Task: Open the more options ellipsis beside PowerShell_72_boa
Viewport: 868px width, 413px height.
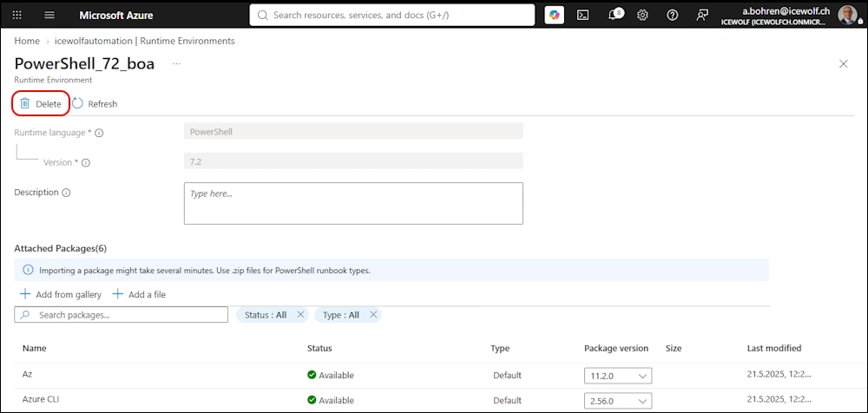Action: pyautogui.click(x=176, y=63)
